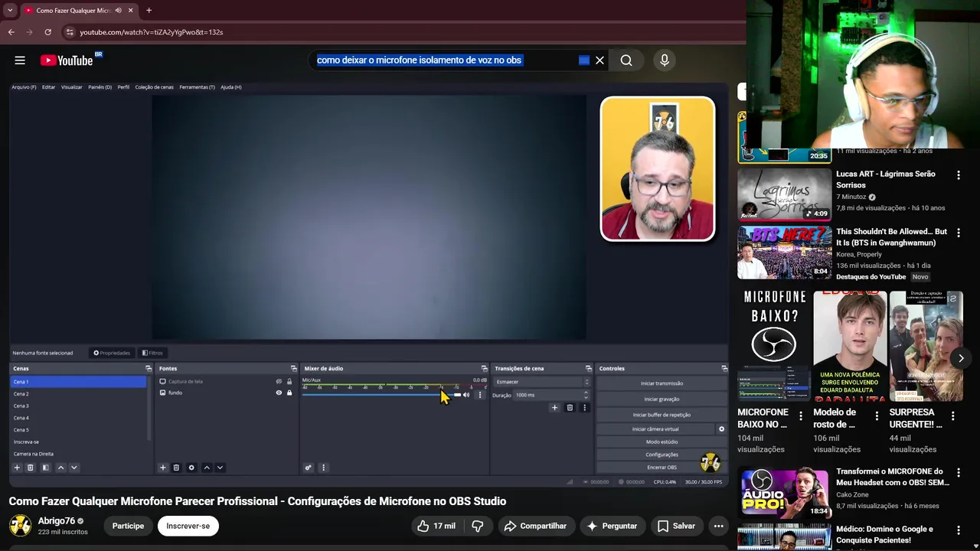Screen dimensions: 980x551
Task: Add a new scene in Cenas panel
Action: coord(17,468)
